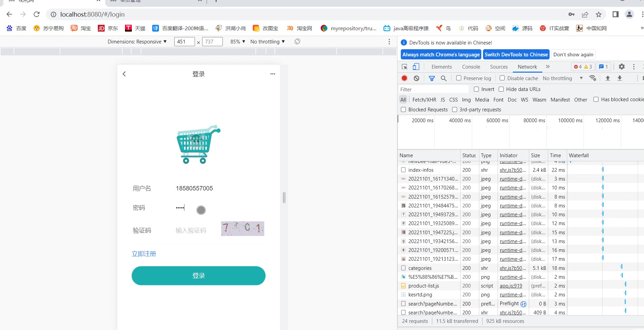This screenshot has width=644, height=330.
Task: Open the login page ellipsis menu
Action: coord(273,74)
